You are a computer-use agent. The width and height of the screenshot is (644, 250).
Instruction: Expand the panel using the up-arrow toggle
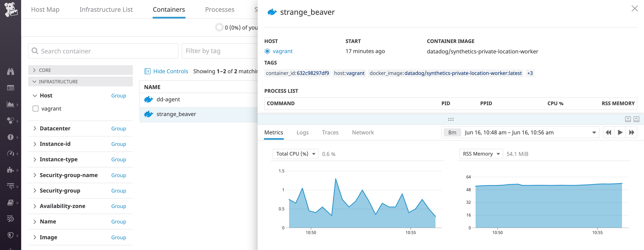pyautogui.click(x=636, y=119)
